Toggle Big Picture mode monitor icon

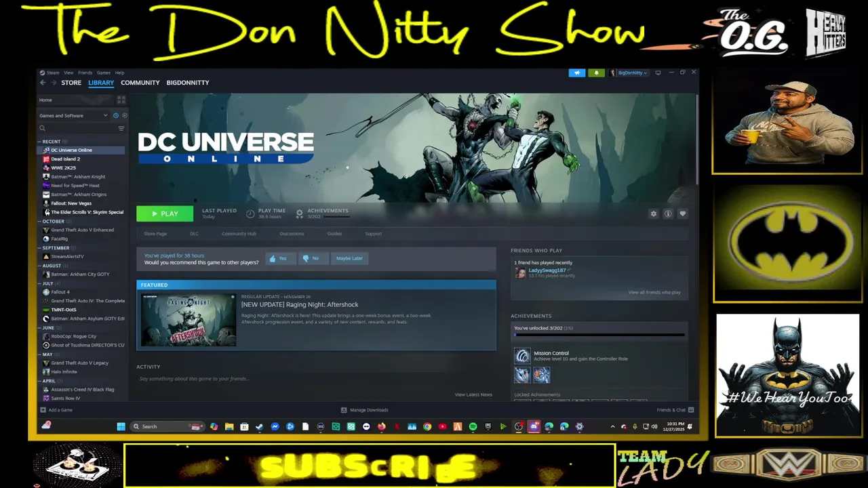coord(658,73)
